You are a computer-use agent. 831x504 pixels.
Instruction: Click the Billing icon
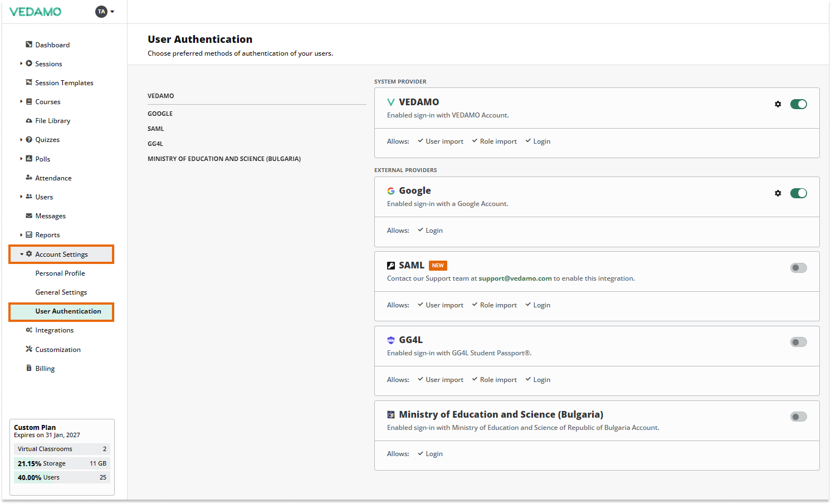29,368
